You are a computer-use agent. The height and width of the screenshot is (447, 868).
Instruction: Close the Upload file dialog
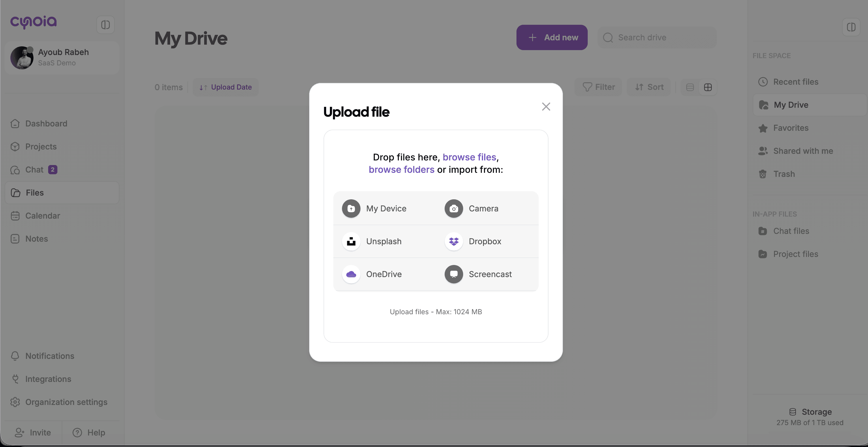tap(546, 107)
